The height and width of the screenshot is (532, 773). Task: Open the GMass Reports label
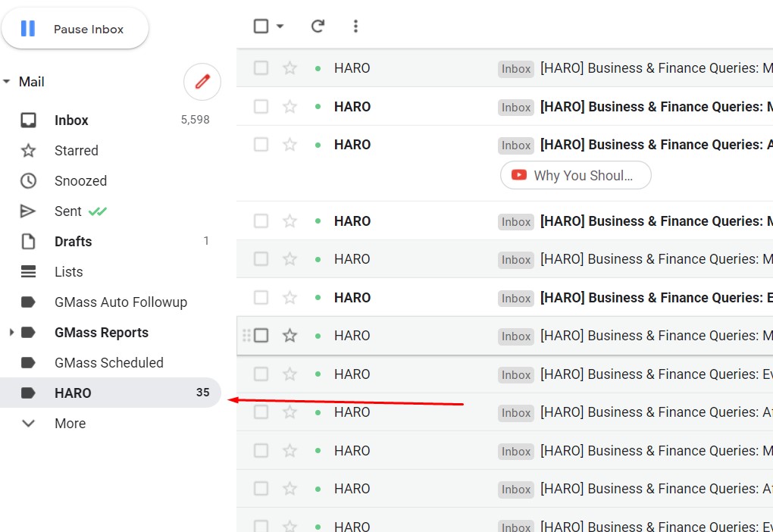(x=101, y=333)
